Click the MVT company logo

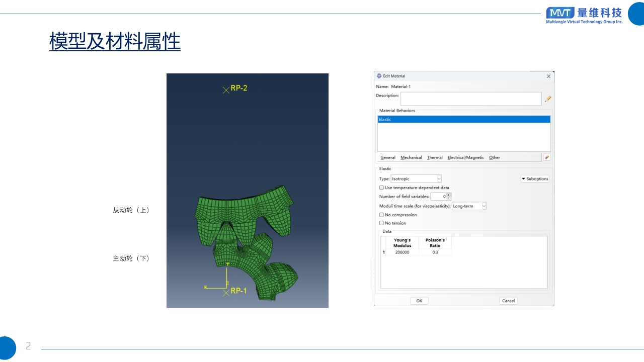[x=560, y=13]
